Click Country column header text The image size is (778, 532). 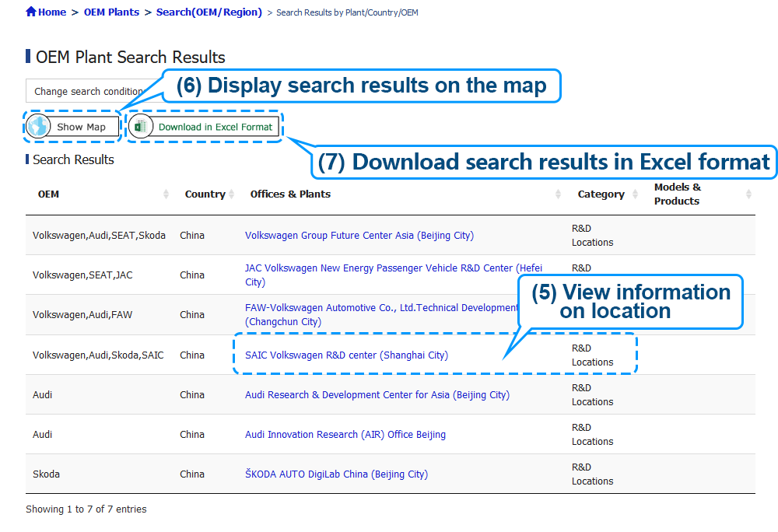(x=205, y=194)
